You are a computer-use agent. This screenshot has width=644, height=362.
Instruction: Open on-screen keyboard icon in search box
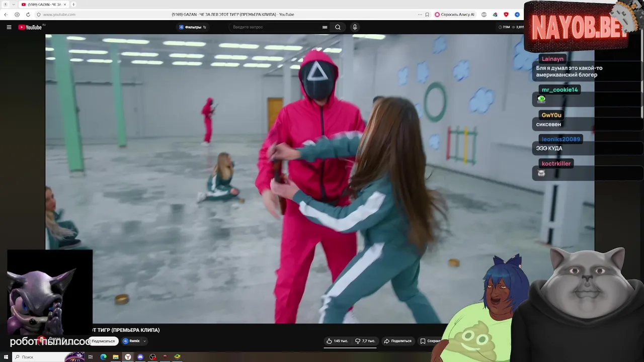point(325,27)
